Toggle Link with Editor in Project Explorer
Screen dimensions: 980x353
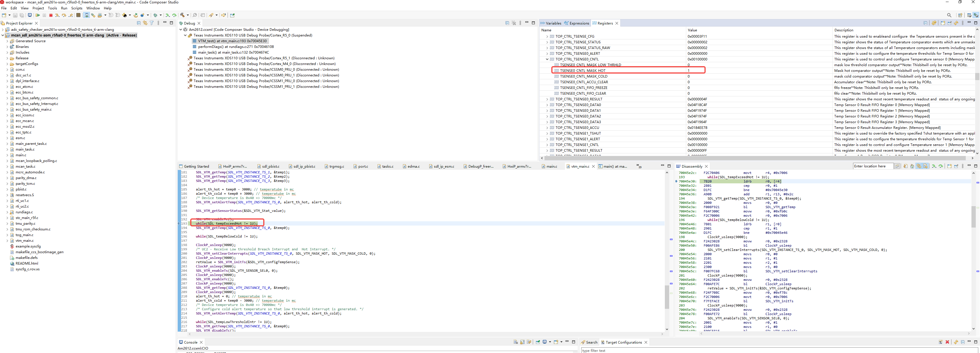coord(145,23)
